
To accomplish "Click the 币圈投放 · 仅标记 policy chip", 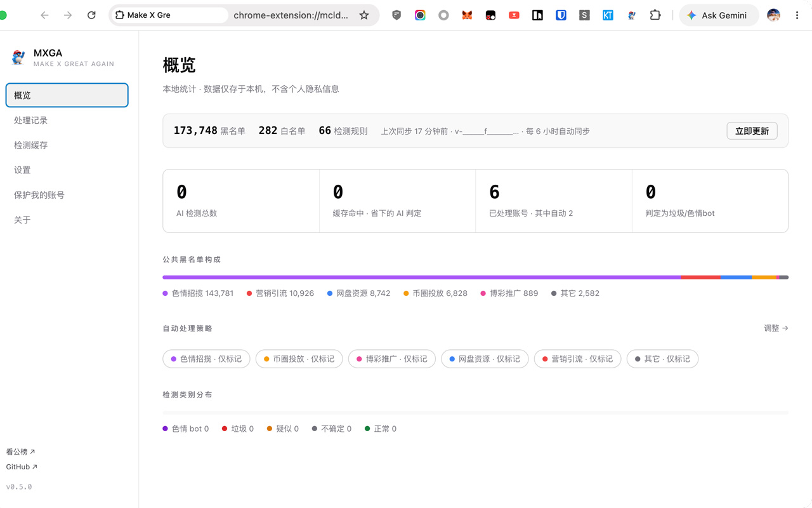I will point(299,359).
